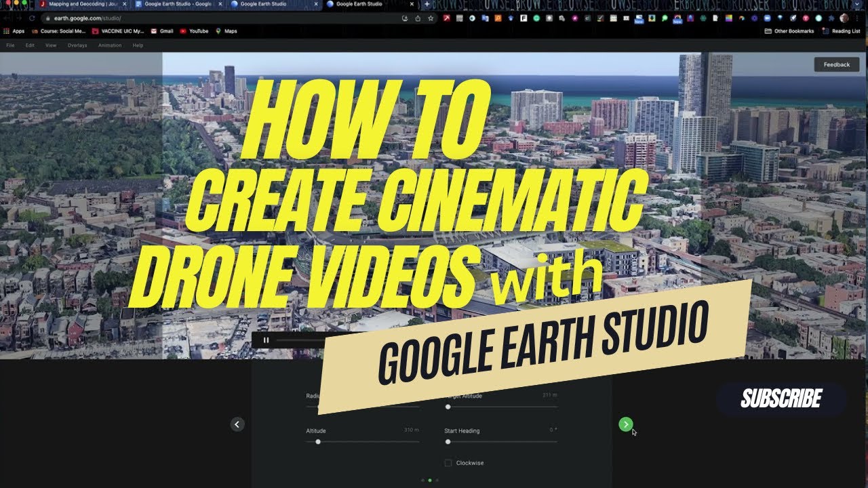Select the first wizard step dot
Viewport: 868px width, 488px height.
pos(422,480)
